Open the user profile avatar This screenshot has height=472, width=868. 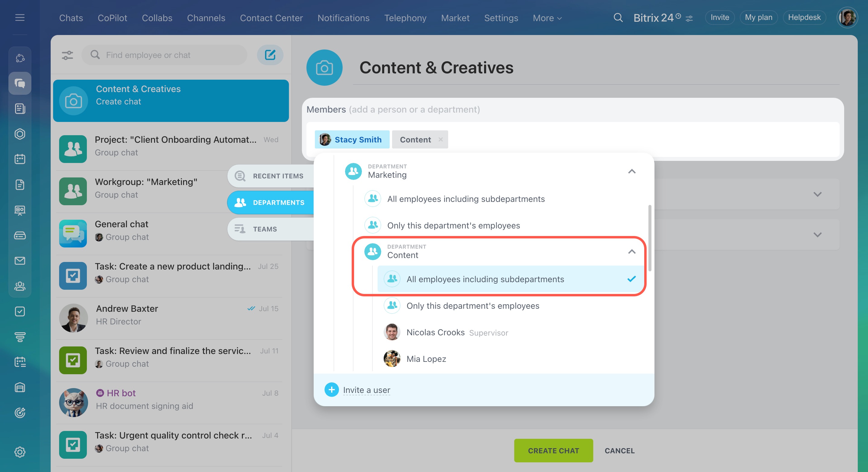[x=847, y=18]
